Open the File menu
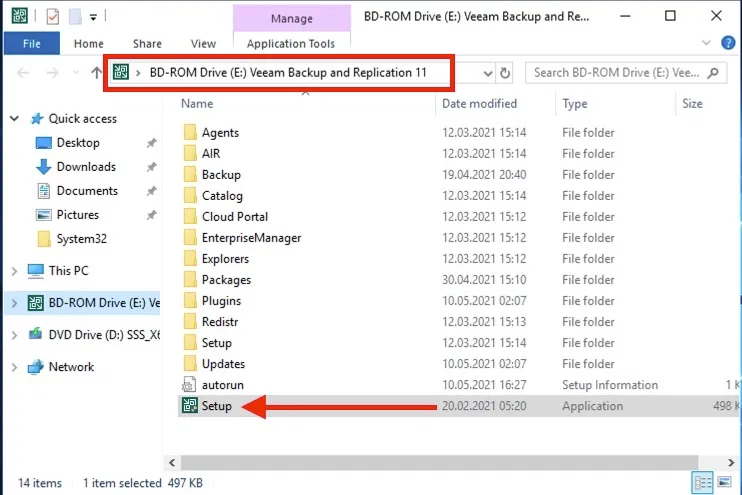742x495 pixels. 32,44
